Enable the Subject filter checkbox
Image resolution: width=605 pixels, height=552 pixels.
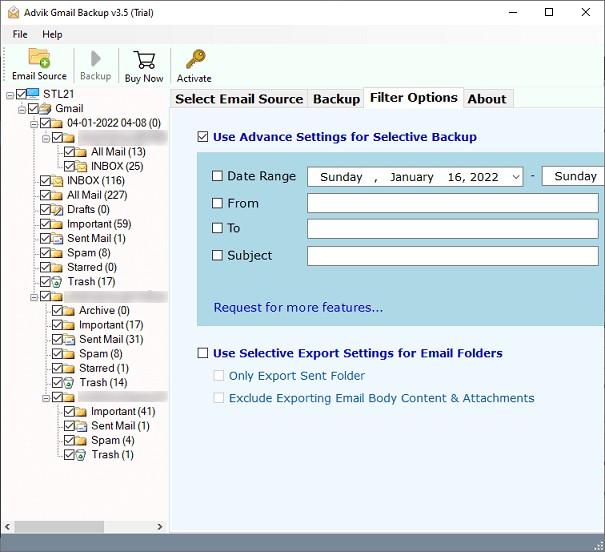tap(217, 255)
